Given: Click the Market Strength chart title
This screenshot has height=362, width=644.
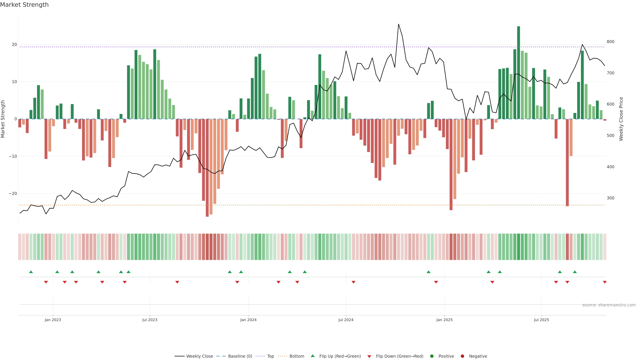Looking at the screenshot, I should pyautogui.click(x=24, y=5).
